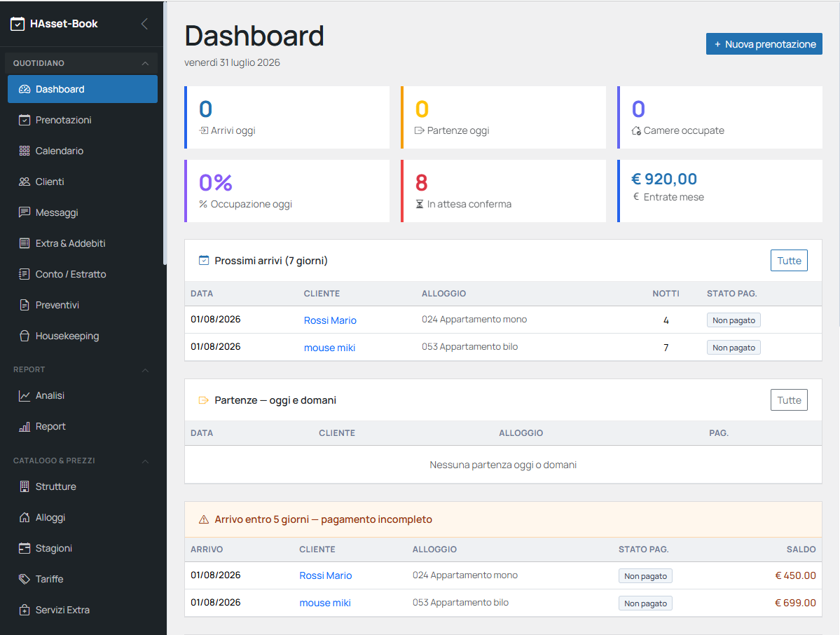Click the Conto / Estratto icon
The width and height of the screenshot is (840, 635).
coord(25,274)
